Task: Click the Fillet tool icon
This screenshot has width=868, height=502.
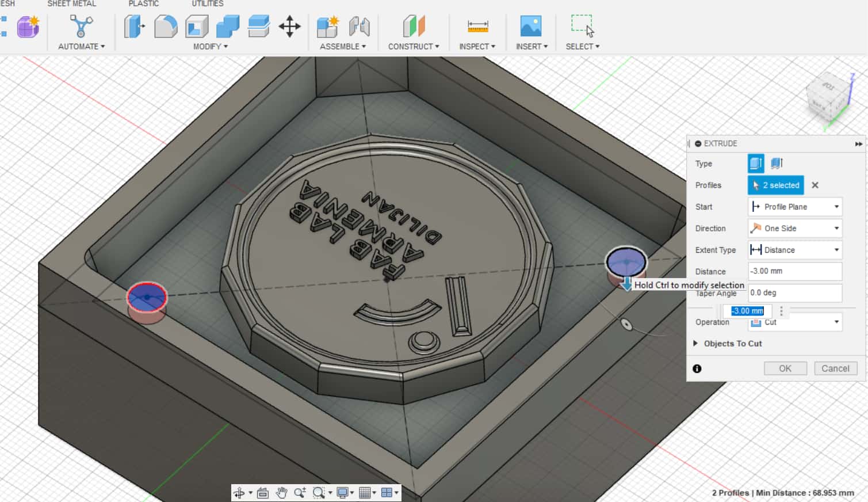Action: coord(166,26)
